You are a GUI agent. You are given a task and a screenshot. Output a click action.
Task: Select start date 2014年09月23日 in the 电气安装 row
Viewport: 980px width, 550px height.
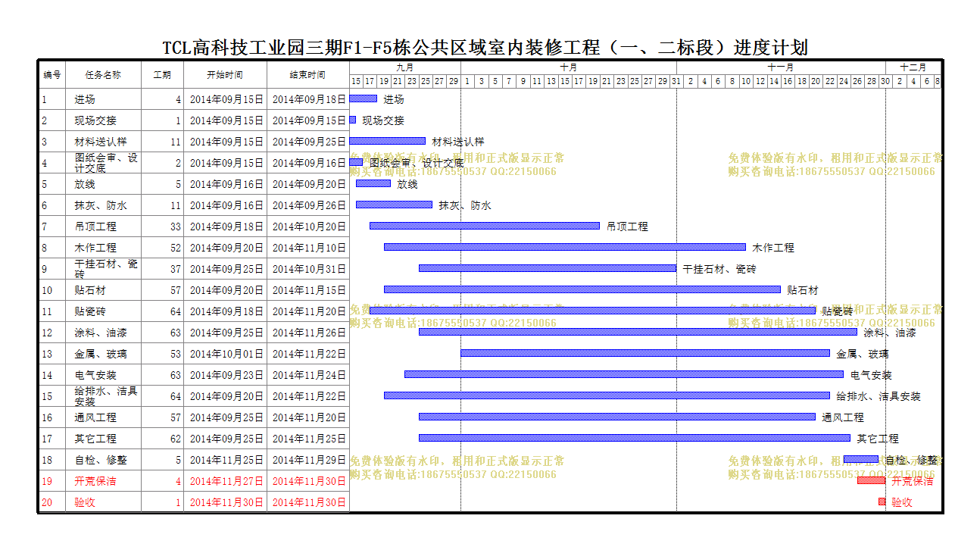point(226,375)
